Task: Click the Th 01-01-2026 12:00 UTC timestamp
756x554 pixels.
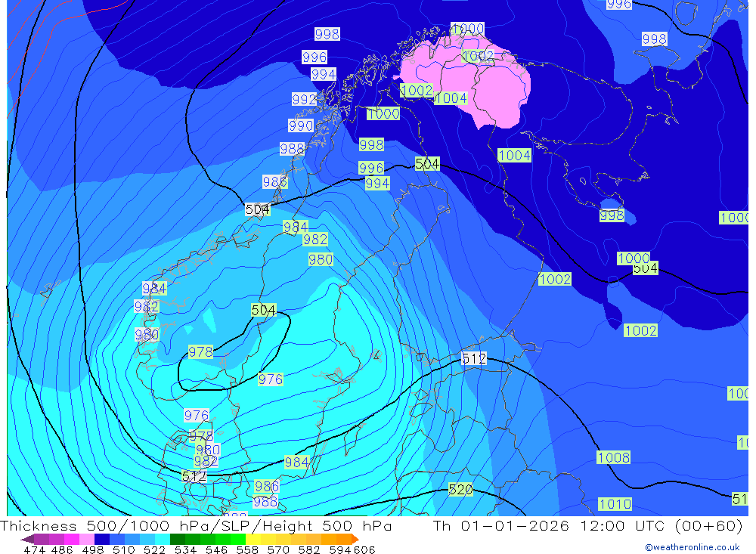Action: click(x=587, y=525)
